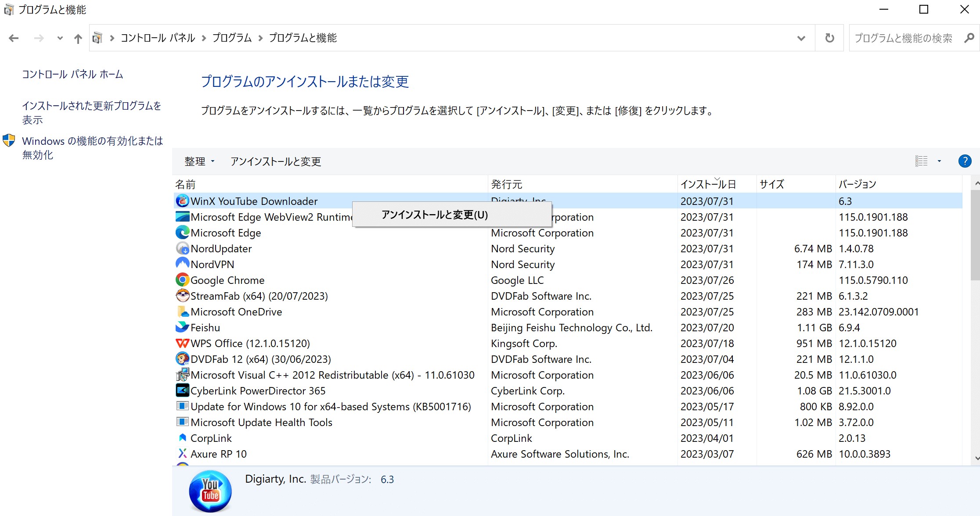Open Windows の機能の有効化または無効化 link
980x516 pixels.
coord(93,148)
